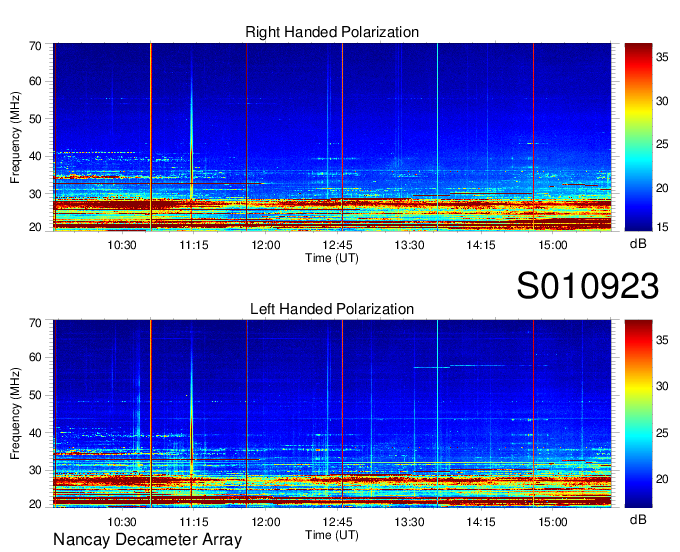Click the "Left Handed Polarization" plot title

[x=332, y=309]
